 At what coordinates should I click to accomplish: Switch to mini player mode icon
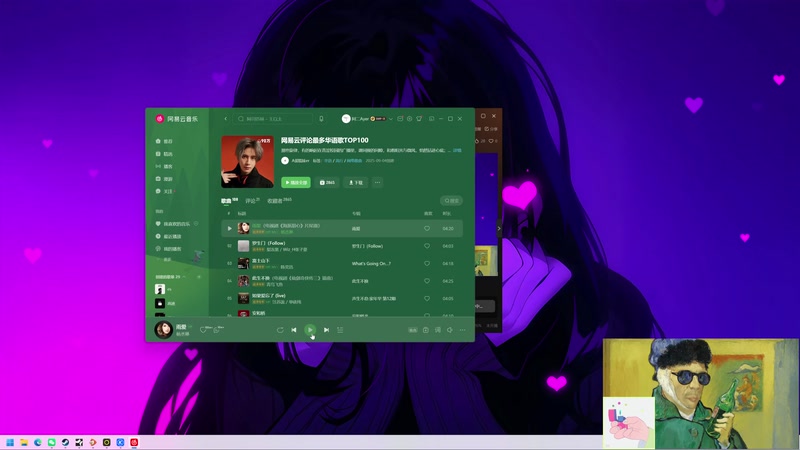[432, 119]
